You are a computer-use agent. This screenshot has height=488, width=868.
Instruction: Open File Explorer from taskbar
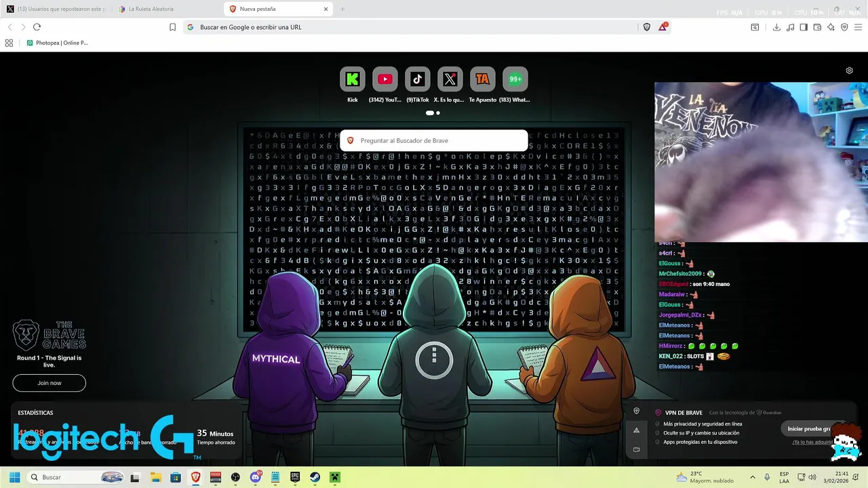(155, 477)
